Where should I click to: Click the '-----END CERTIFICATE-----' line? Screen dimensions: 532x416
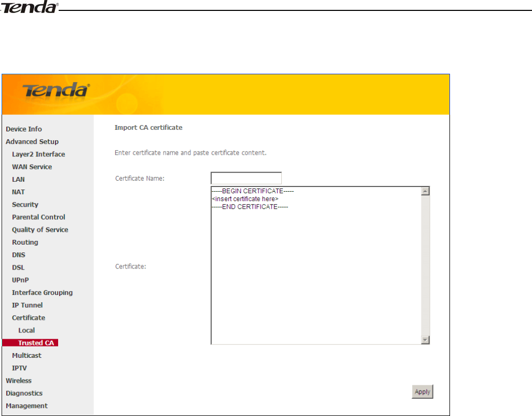pyautogui.click(x=250, y=207)
